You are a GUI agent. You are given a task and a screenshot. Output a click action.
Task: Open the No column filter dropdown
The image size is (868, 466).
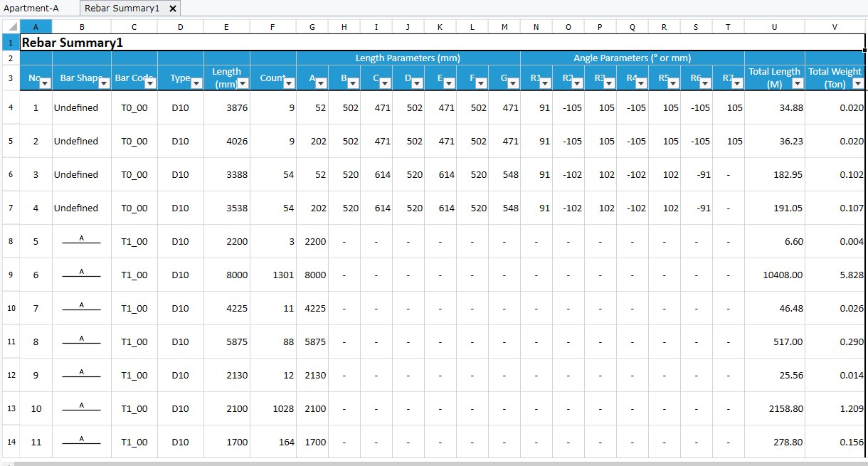point(45,83)
